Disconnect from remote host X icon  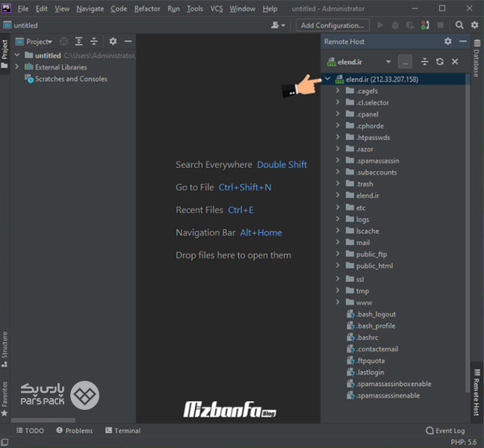tap(455, 62)
